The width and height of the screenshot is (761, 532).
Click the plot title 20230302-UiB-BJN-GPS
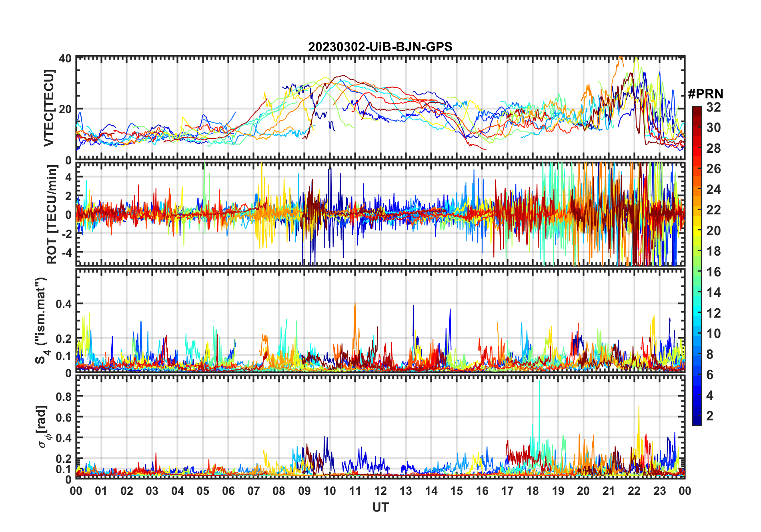tap(380, 47)
